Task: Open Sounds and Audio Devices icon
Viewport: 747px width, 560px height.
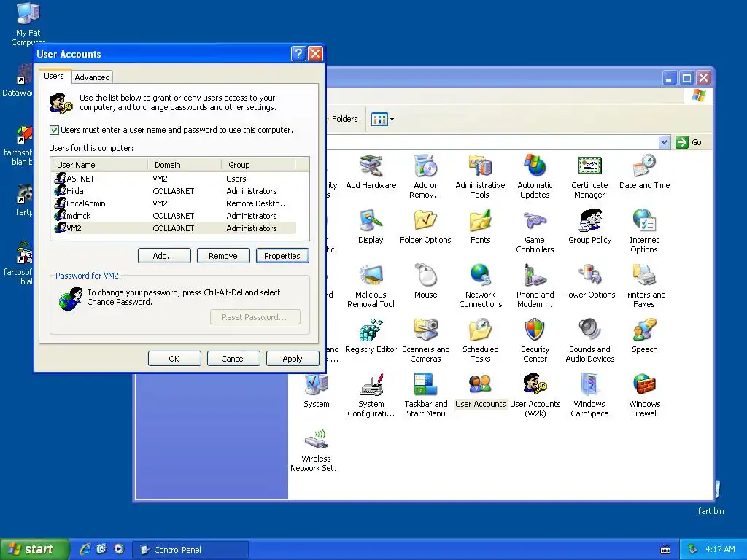Action: 589,340
